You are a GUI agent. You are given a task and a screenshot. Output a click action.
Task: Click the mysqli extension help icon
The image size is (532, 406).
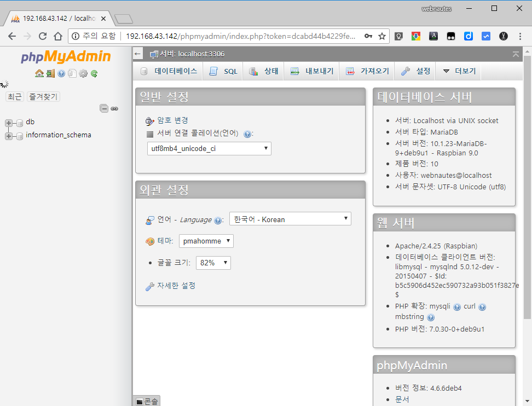click(457, 307)
